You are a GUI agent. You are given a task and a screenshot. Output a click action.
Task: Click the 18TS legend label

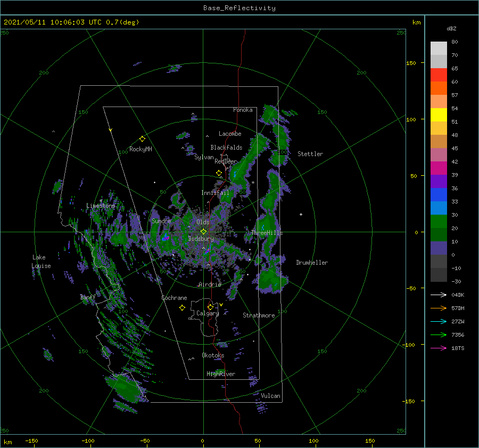pyautogui.click(x=458, y=348)
